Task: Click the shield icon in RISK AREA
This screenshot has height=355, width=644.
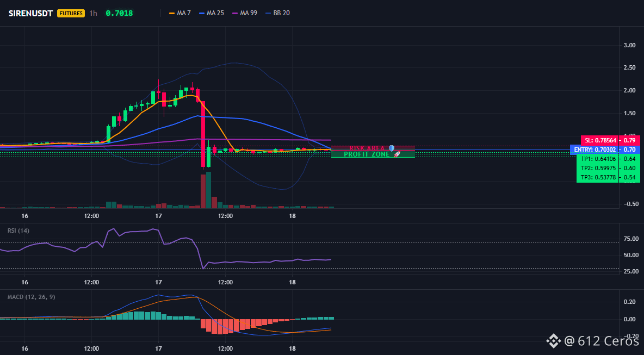Action: coord(392,148)
